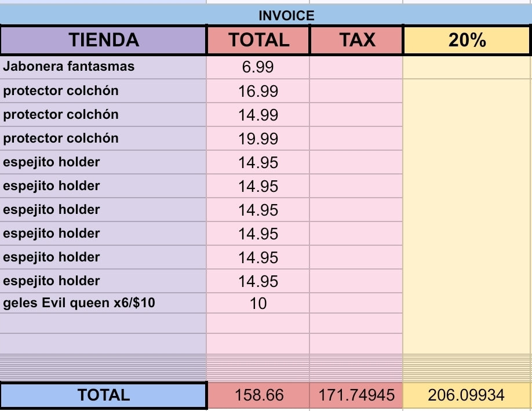
Task: Select the 206.09934 grand total cell
Action: point(467,395)
